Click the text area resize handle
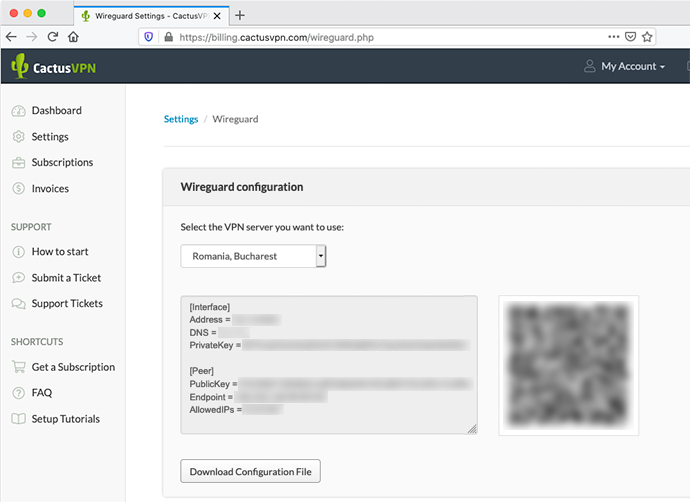Screen dimensions: 690x502 click(x=472, y=429)
